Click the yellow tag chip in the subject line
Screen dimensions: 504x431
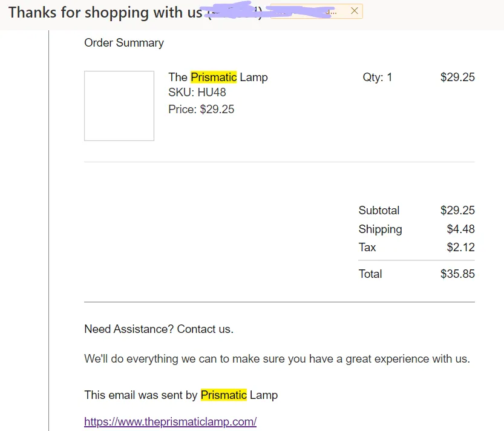click(x=316, y=12)
